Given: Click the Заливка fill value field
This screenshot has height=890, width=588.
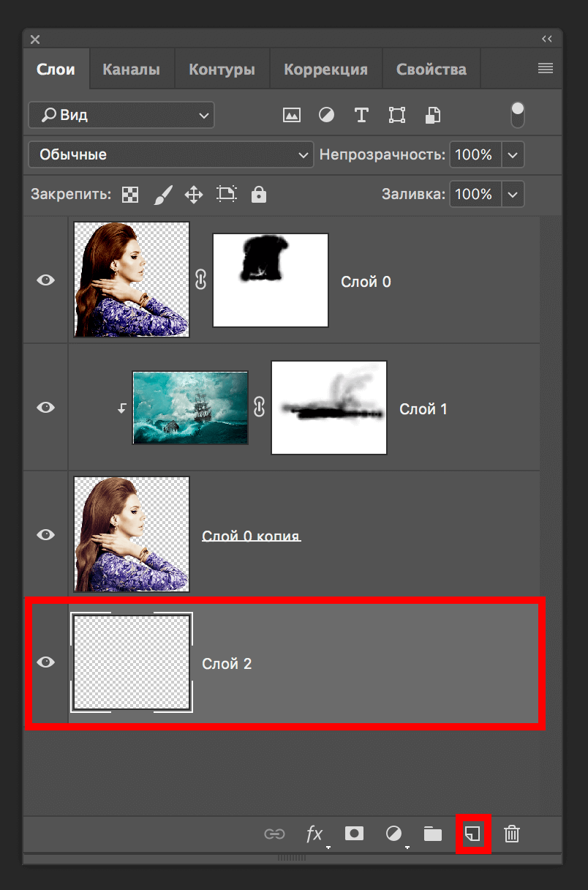Looking at the screenshot, I should click(x=474, y=195).
